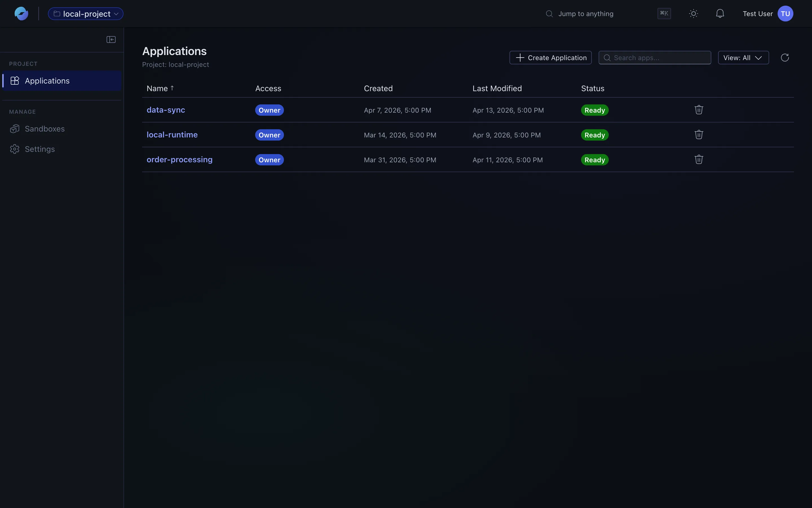The width and height of the screenshot is (812, 508).
Task: Click modified date Apr 13, 2026, 5:00 PM
Action: pos(508,110)
